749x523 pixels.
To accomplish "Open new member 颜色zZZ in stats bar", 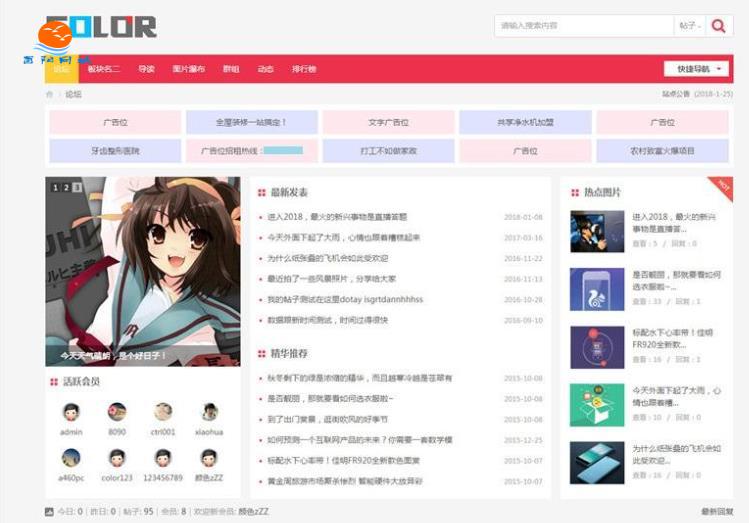I will 253,512.
